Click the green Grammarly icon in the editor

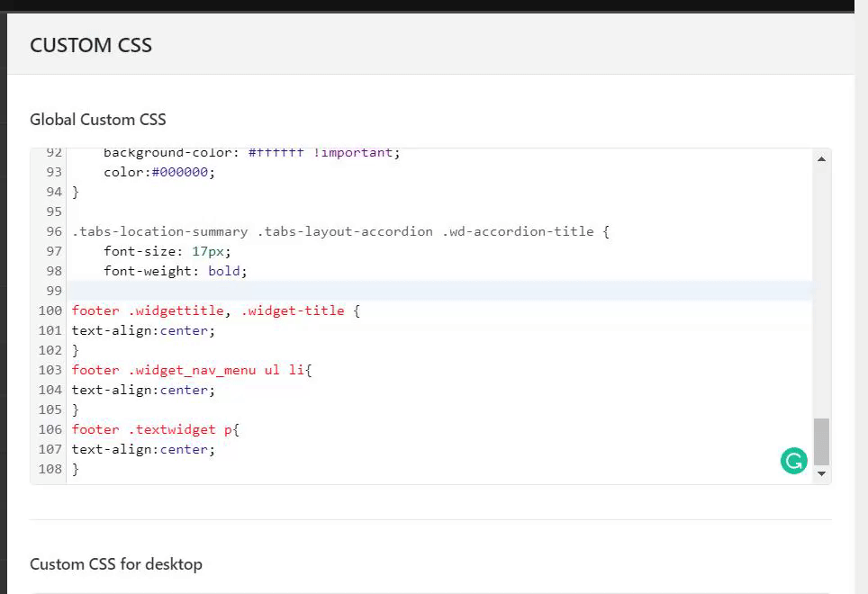click(793, 462)
